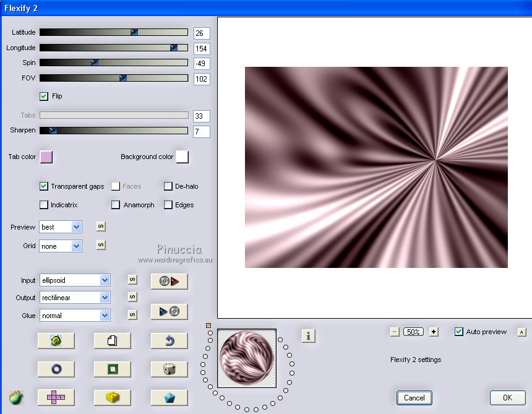532x414 pixels.
Task: Click the dice randomize button
Action: click(169, 369)
